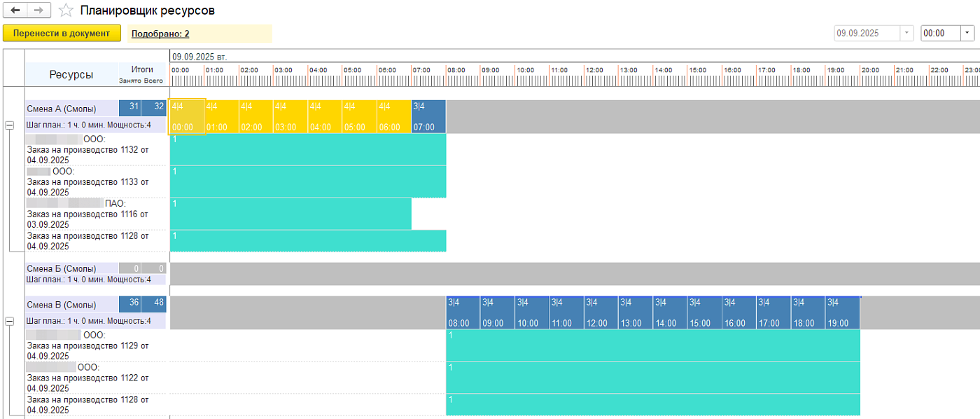This screenshot has width=980, height=419.
Task: Click the 00:00 time input field
Action: click(939, 33)
